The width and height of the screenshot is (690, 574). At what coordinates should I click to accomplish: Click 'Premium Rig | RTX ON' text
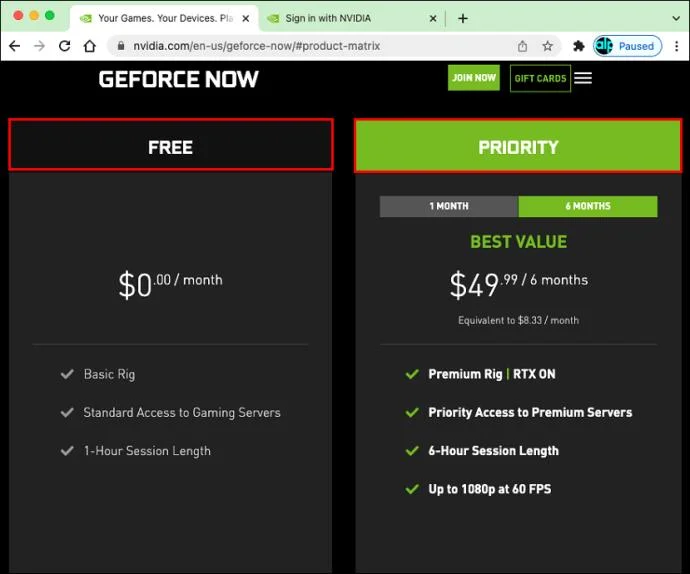tap(492, 374)
